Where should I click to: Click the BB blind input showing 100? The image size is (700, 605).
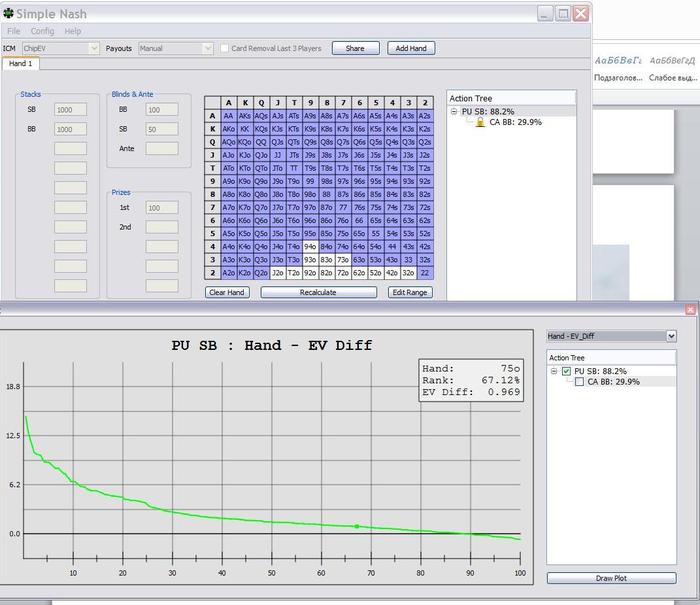tap(162, 110)
